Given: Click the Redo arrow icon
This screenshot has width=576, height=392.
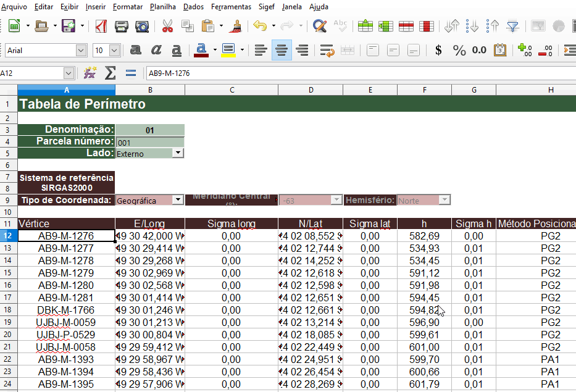Looking at the screenshot, I should pos(287,26).
